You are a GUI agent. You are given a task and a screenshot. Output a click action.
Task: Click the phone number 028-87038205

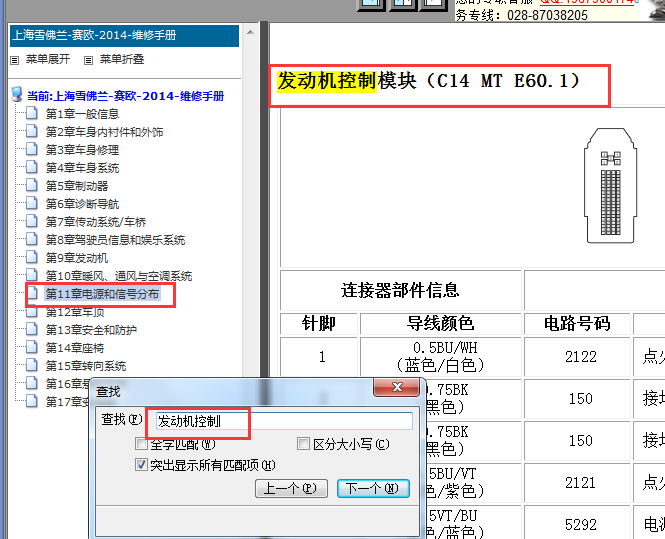click(x=547, y=16)
